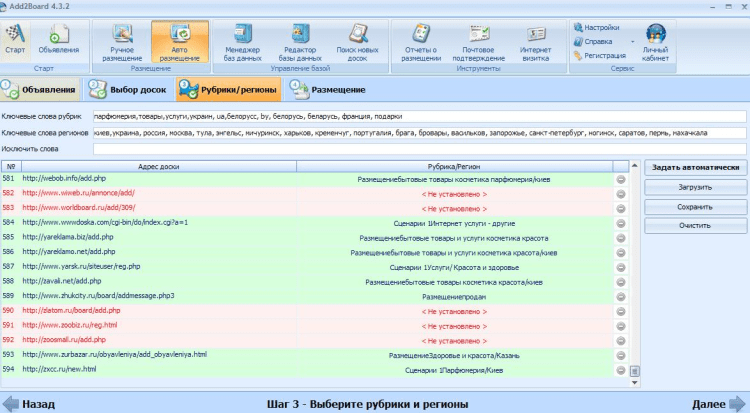
Task: Click round button for row 581
Action: 621,179
